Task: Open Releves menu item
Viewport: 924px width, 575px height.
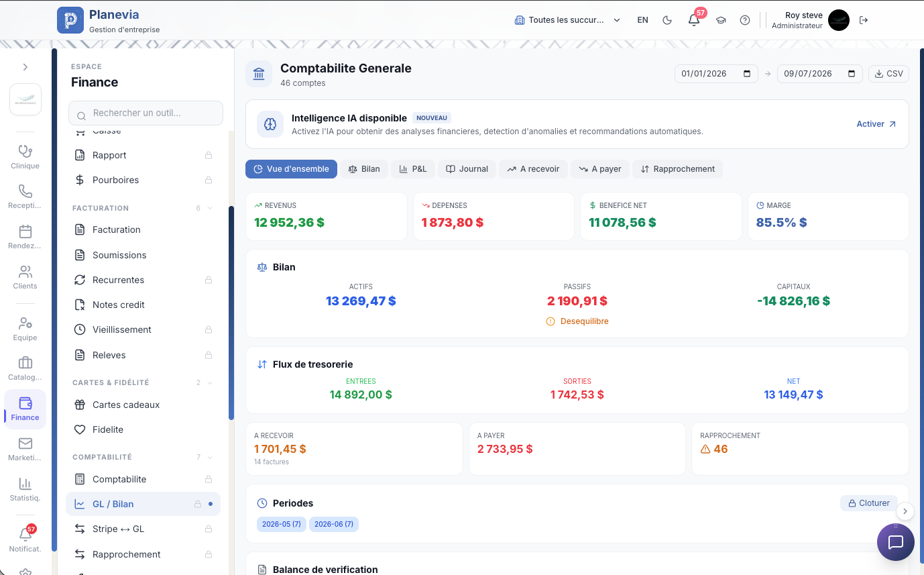Action: (143, 355)
